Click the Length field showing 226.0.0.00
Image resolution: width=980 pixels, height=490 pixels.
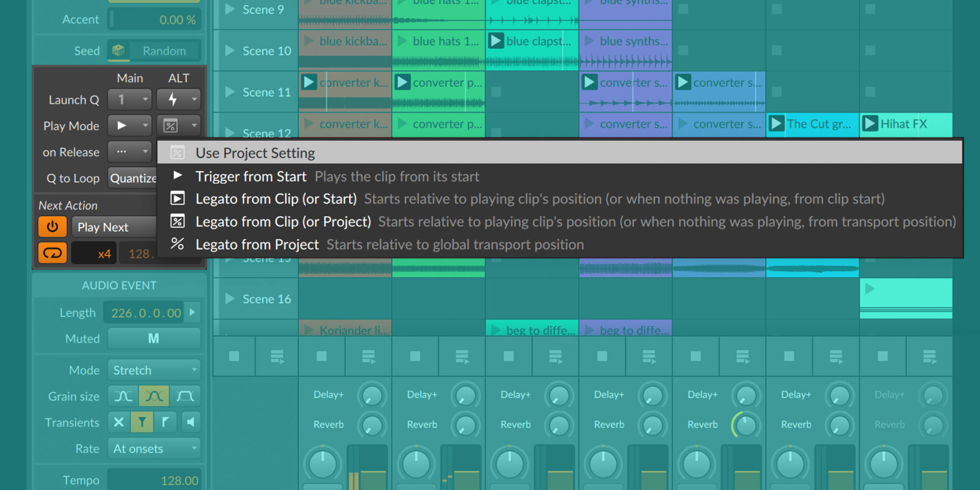click(144, 312)
